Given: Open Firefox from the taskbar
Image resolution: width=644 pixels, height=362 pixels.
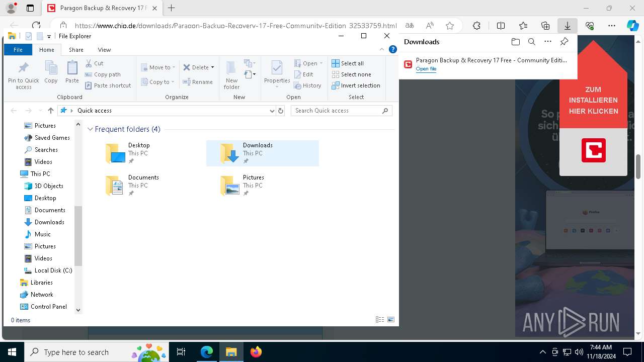Looking at the screenshot, I should [256, 352].
